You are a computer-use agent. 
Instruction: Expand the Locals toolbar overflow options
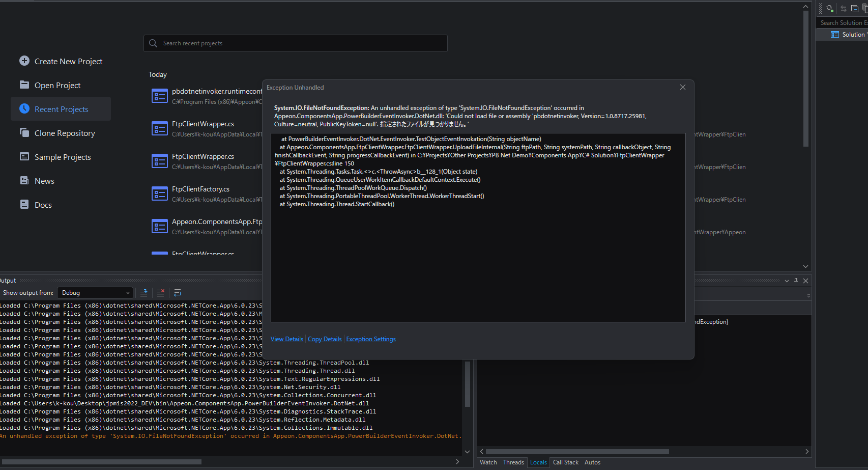[808, 296]
